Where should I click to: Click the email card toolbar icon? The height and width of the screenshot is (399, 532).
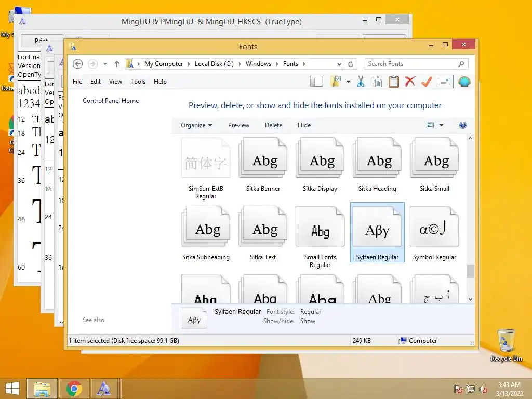click(x=444, y=82)
